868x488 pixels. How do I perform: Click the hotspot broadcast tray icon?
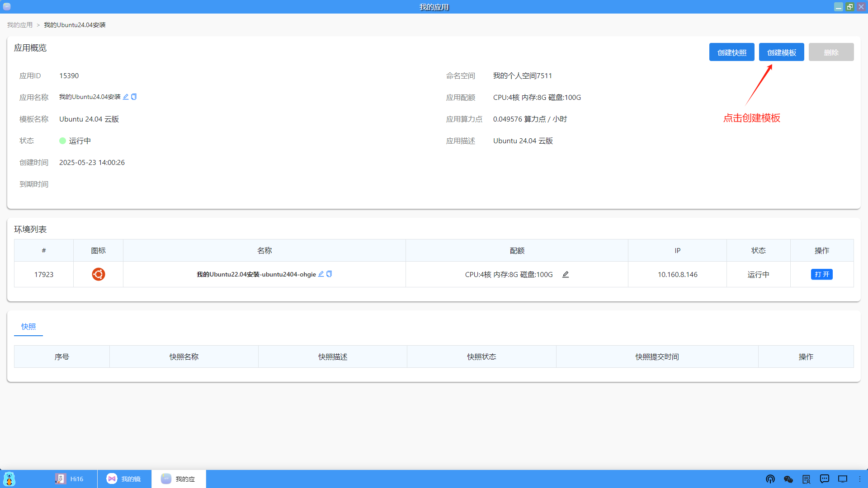[770, 479]
